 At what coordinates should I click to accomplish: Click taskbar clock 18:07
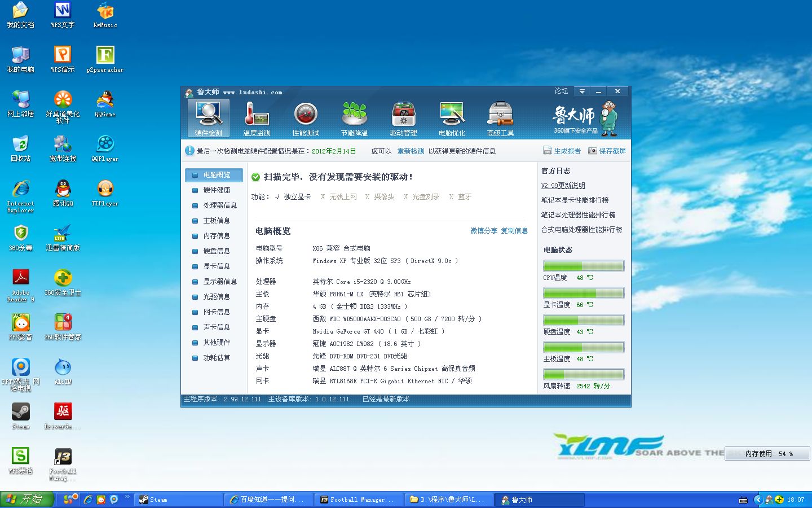796,500
